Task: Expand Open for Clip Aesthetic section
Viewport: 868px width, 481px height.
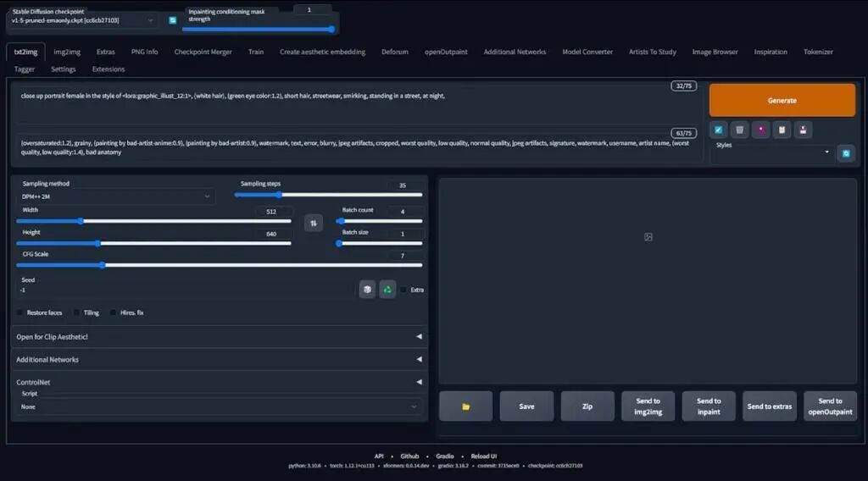Action: pos(219,337)
